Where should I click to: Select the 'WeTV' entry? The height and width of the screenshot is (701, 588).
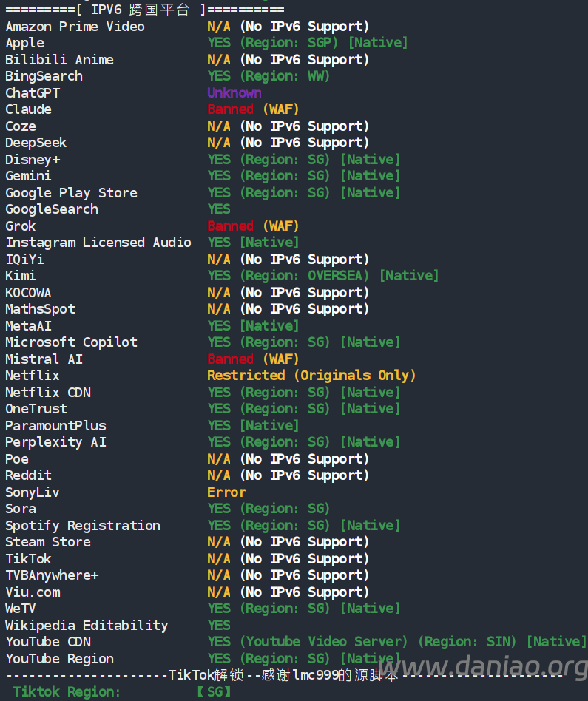(x=21, y=609)
